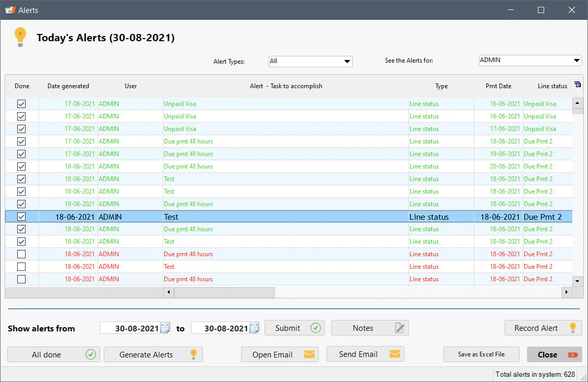Image resolution: width=588 pixels, height=382 pixels.
Task: Toggle the Done checkbox in the highlighted Test row
Action: pos(21,217)
